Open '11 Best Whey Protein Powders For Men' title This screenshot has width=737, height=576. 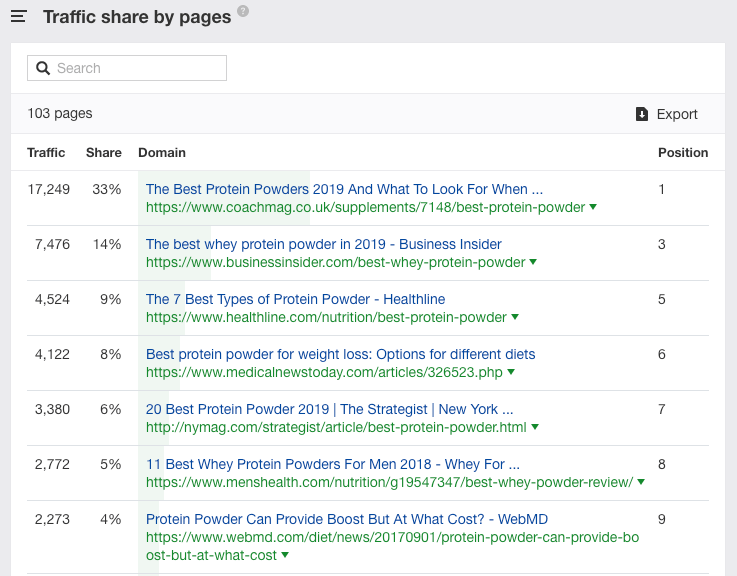pos(332,464)
